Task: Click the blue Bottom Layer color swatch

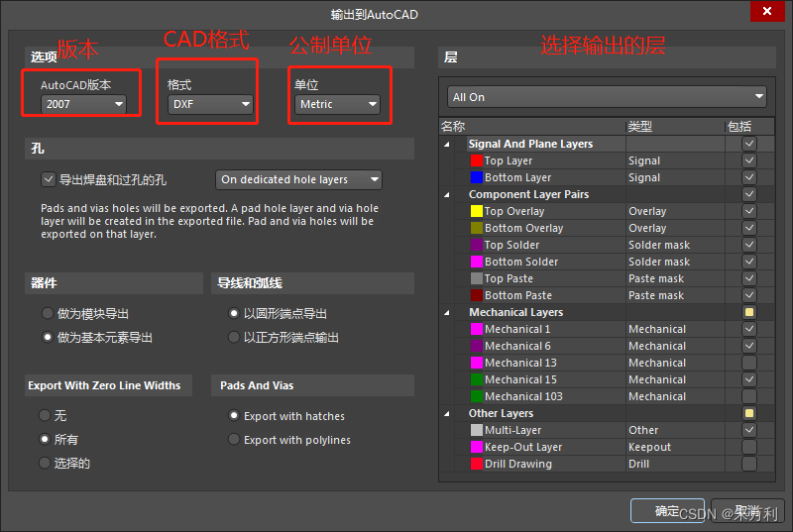Action: point(476,177)
